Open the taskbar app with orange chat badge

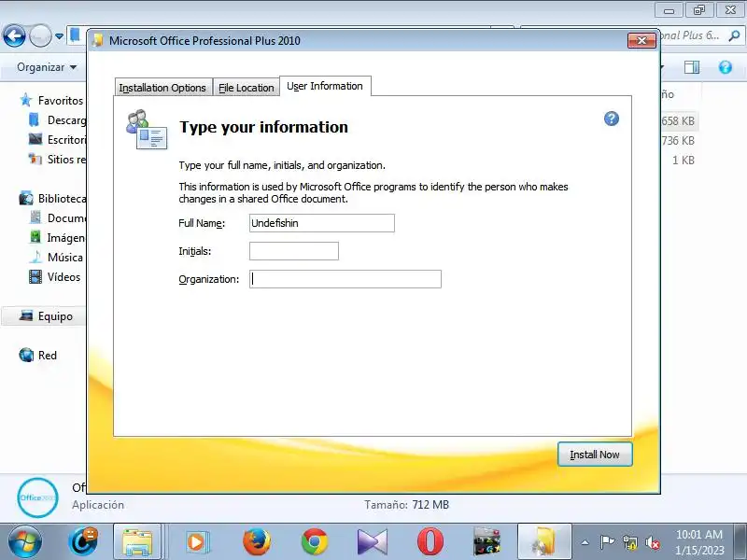[x=83, y=541]
